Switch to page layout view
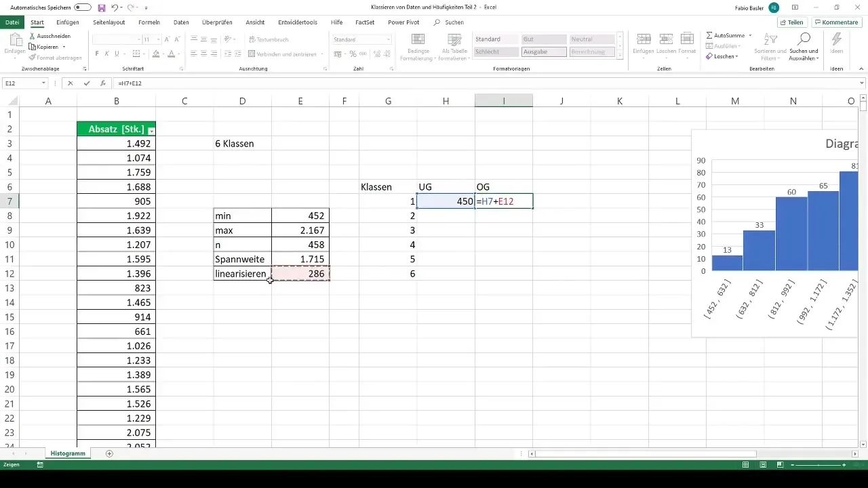 pos(764,465)
